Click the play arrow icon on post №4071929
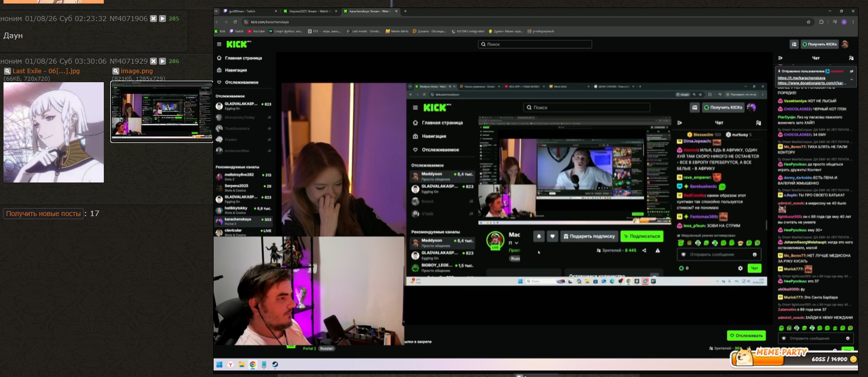868x377 pixels. (x=162, y=61)
